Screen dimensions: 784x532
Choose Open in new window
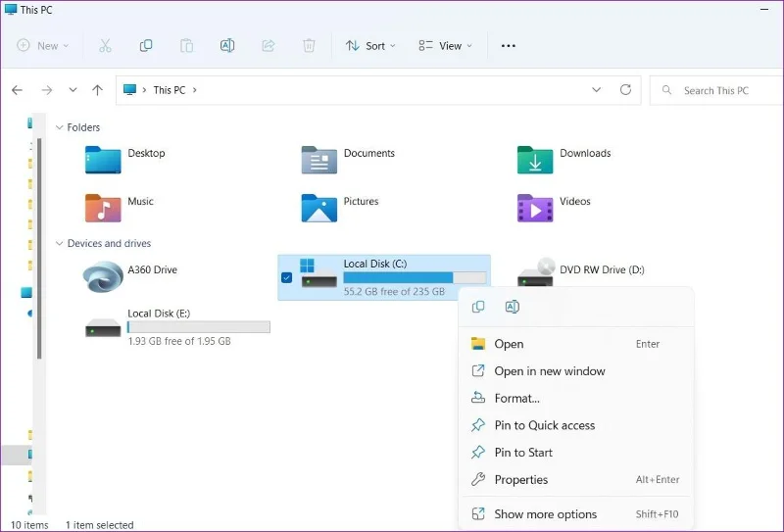pyautogui.click(x=576, y=371)
